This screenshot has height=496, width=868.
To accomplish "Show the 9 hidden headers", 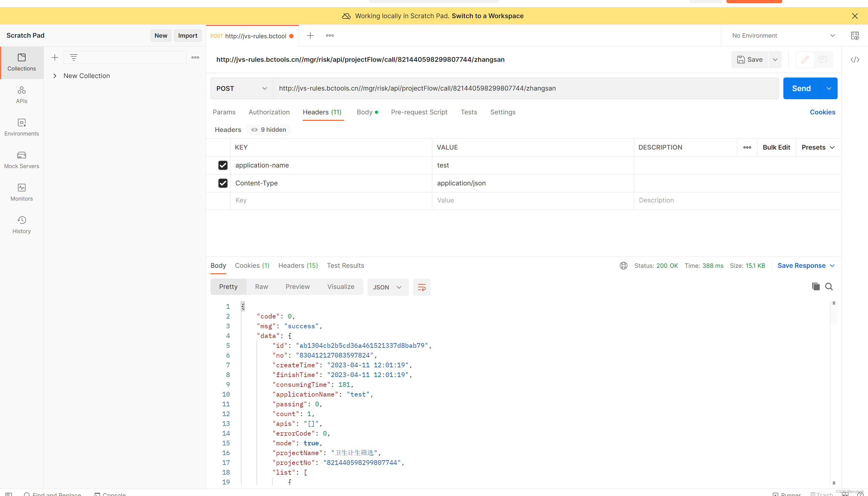I will click(x=269, y=130).
